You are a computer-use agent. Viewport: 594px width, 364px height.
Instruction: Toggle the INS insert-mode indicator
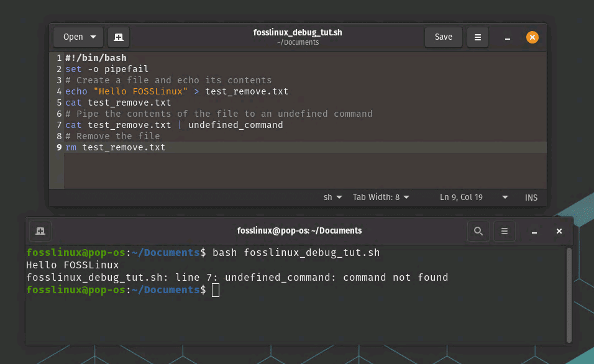point(531,197)
